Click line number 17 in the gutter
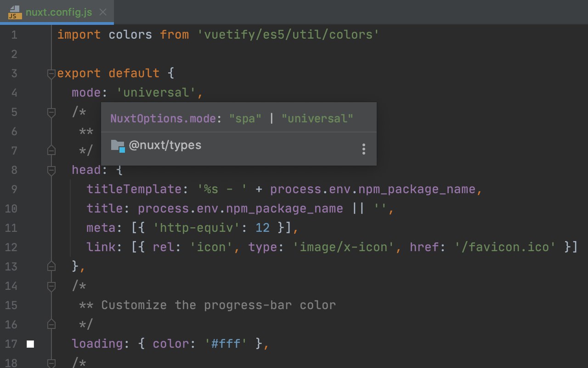This screenshot has height=368, width=588. point(11,344)
